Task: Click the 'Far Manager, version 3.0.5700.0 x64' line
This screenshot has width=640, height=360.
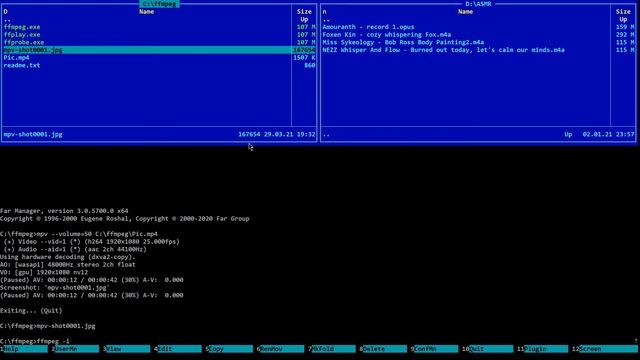Action: tap(64, 211)
